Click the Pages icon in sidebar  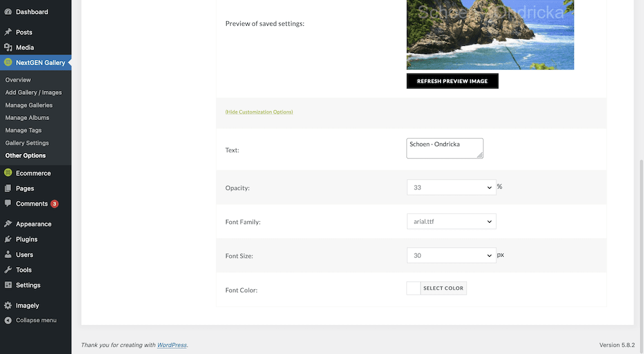point(8,188)
